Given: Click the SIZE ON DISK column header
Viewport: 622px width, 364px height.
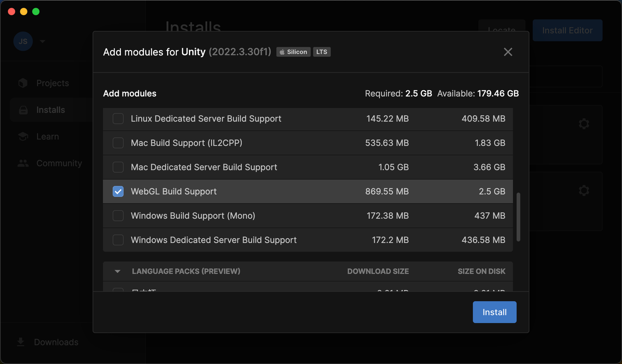Looking at the screenshot, I should coord(482,271).
